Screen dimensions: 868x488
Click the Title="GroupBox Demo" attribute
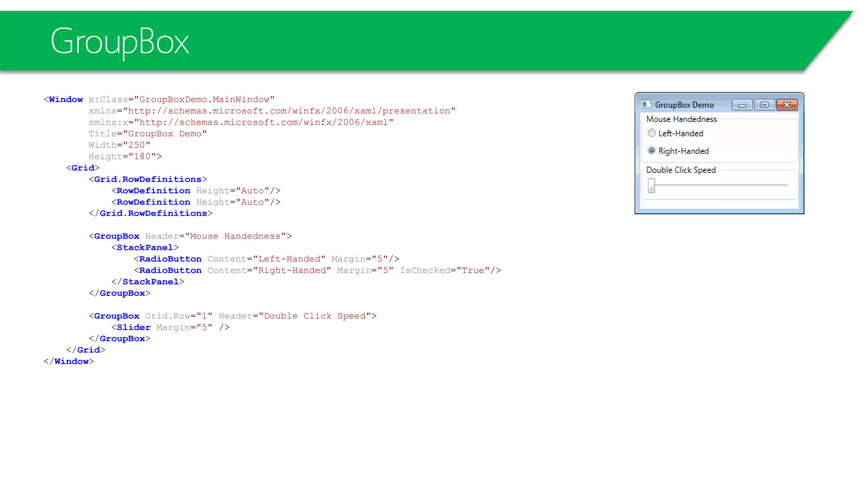[x=147, y=134]
